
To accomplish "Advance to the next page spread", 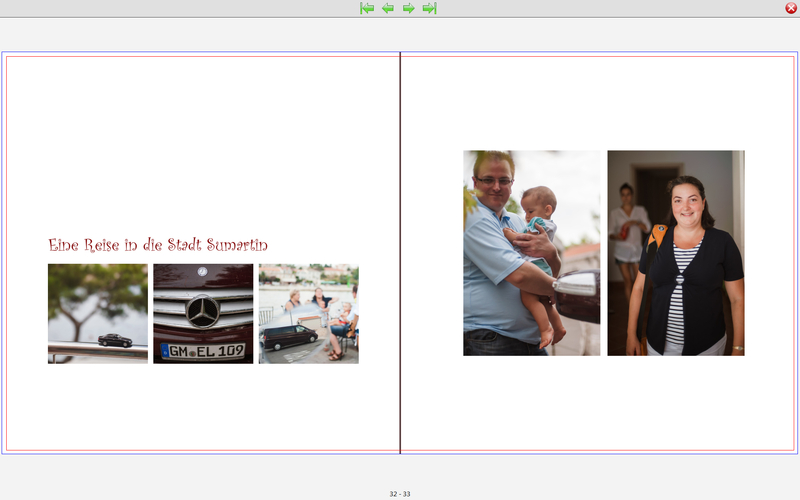I will [409, 8].
